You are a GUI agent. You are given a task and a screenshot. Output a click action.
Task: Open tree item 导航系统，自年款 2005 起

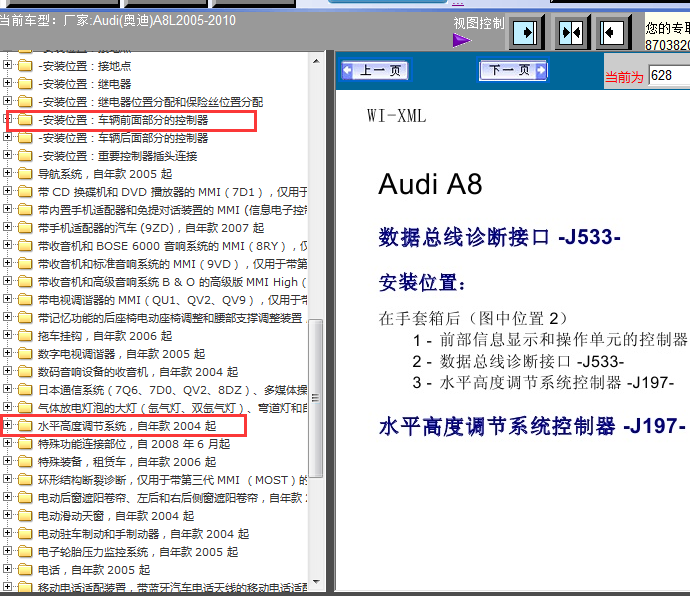105,174
